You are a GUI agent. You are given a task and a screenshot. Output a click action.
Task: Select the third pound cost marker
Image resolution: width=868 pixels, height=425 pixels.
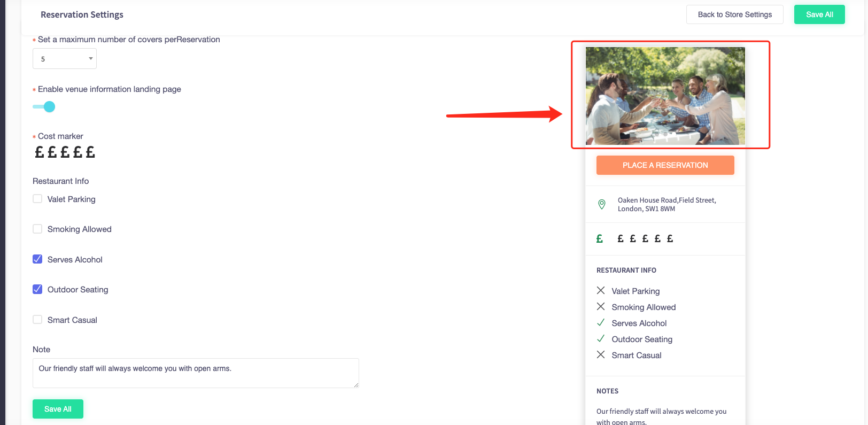tap(65, 152)
